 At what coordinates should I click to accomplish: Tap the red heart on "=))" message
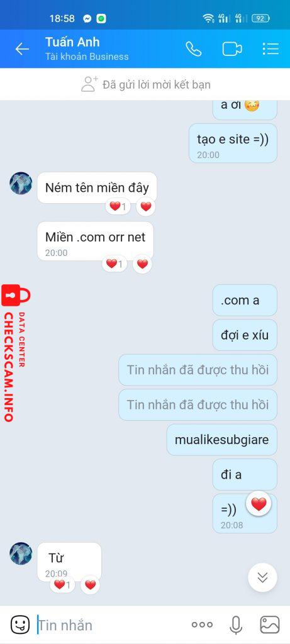259,504
